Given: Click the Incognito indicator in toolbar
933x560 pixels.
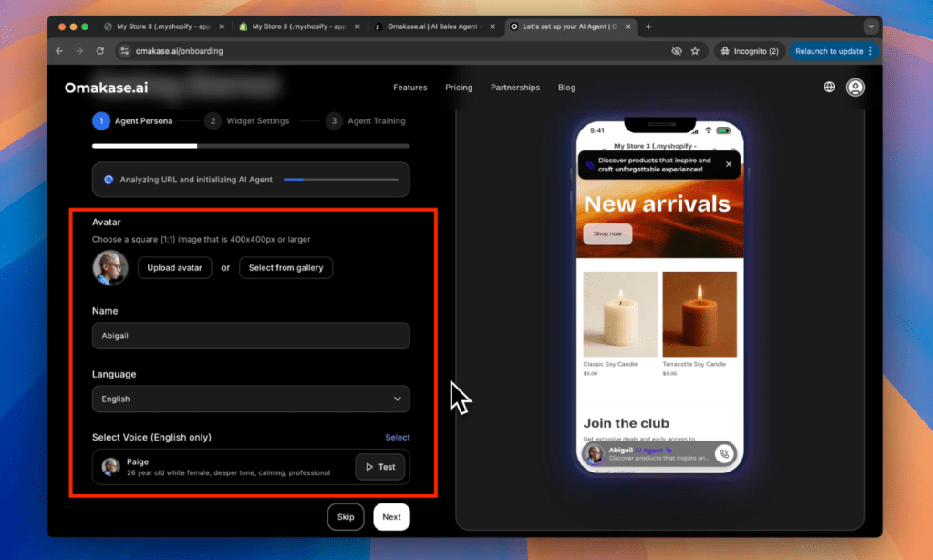Looking at the screenshot, I should (748, 51).
